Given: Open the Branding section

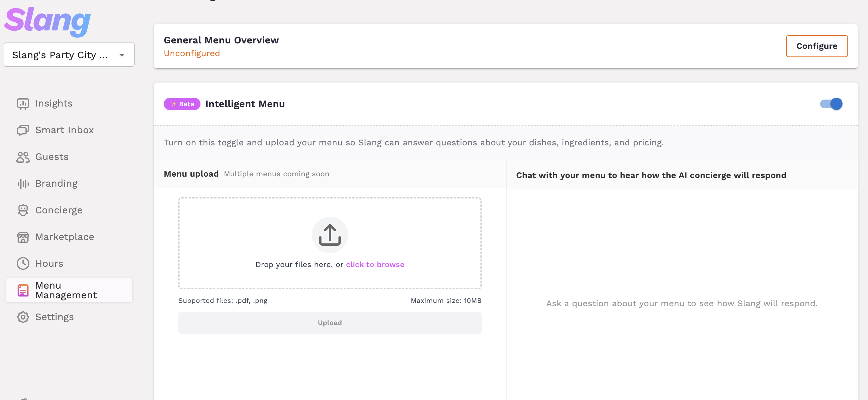Looking at the screenshot, I should (x=69, y=184).
